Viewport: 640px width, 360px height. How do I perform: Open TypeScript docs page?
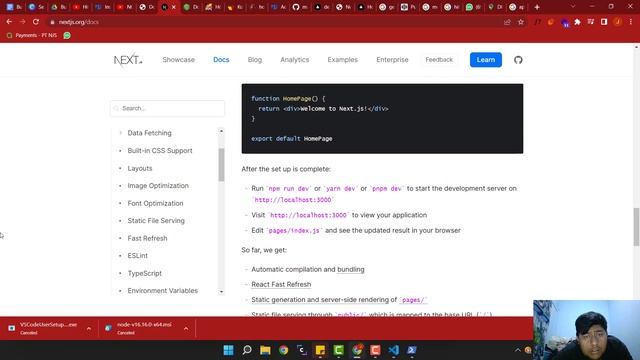[144, 273]
